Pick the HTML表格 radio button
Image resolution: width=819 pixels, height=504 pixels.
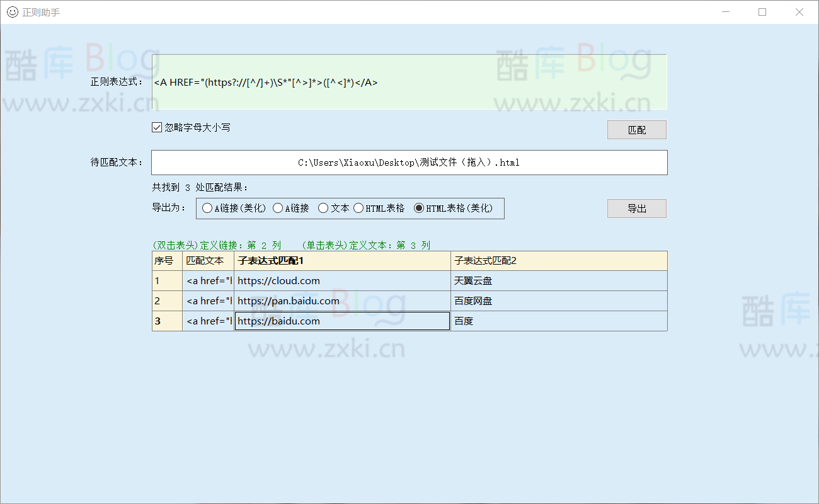tap(358, 208)
